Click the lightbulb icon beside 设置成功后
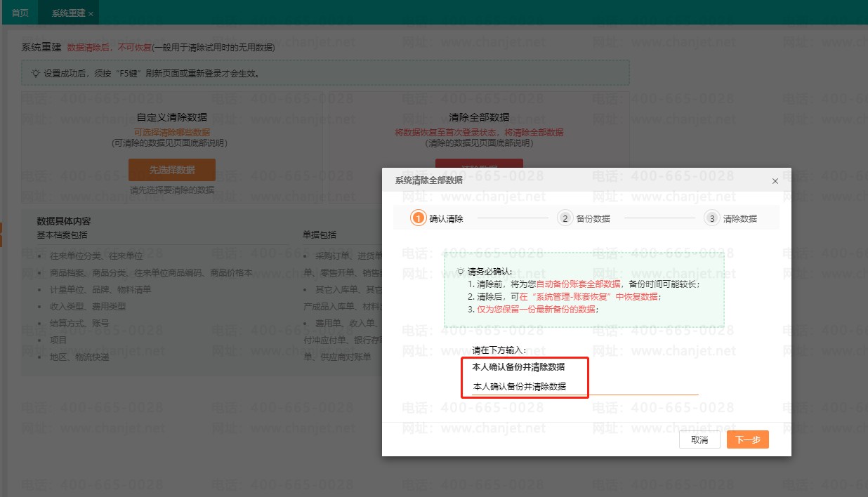The height and width of the screenshot is (497, 868). (36, 72)
